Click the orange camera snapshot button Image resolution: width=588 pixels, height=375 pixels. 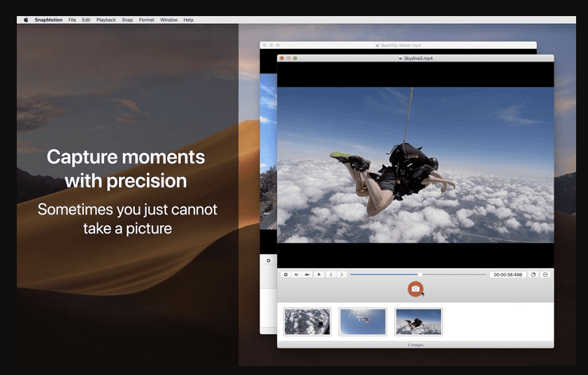pos(415,289)
